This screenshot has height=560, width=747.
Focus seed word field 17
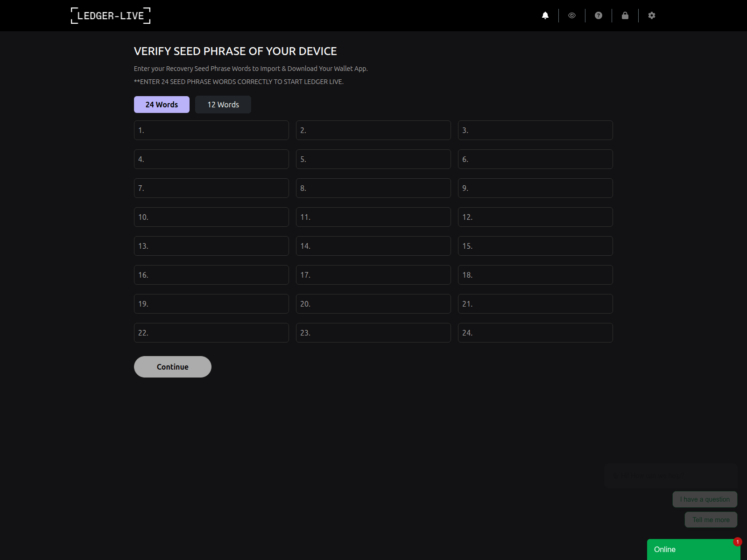373,275
